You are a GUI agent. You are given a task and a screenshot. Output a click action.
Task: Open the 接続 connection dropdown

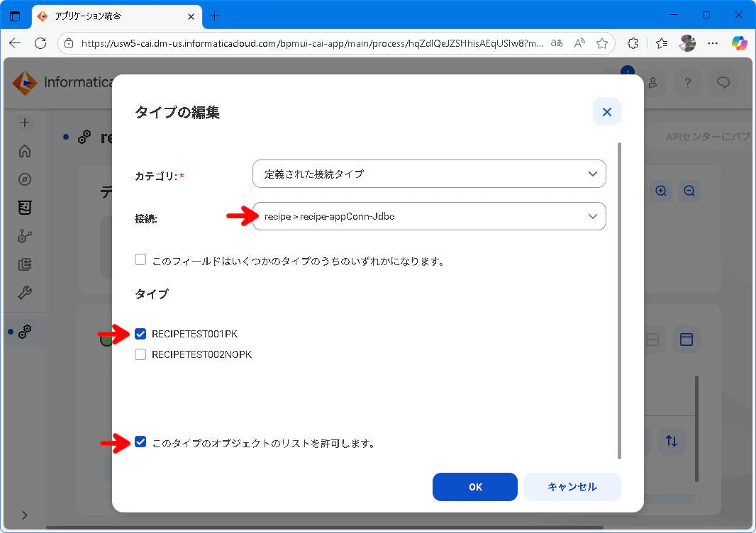[x=429, y=216]
